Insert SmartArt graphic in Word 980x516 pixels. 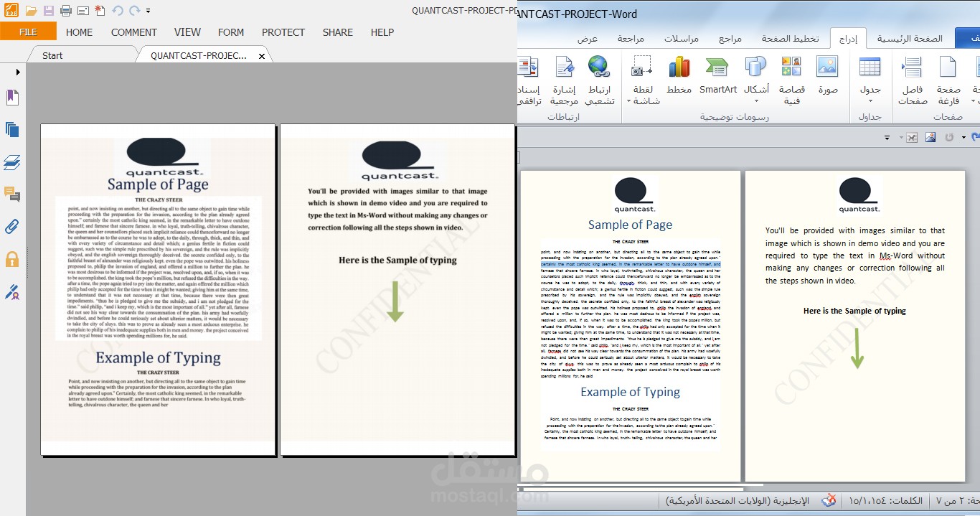(x=717, y=75)
